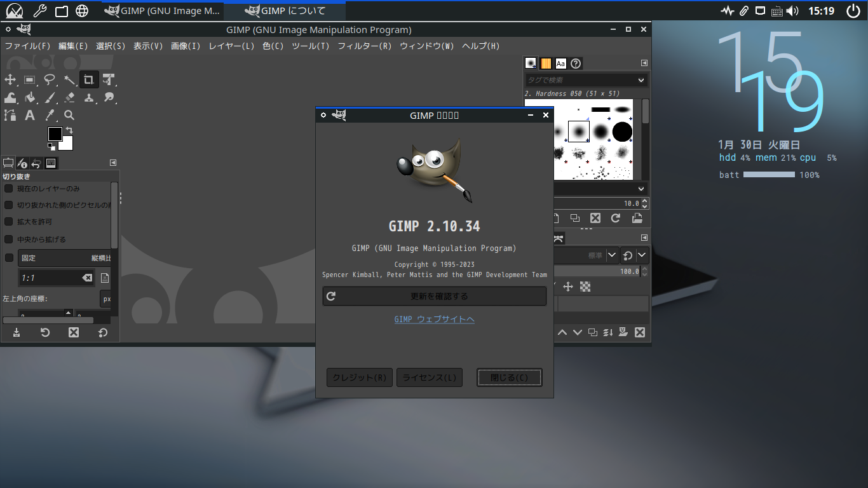
Task: Save tool preset icon below tool options
Action: [17, 332]
